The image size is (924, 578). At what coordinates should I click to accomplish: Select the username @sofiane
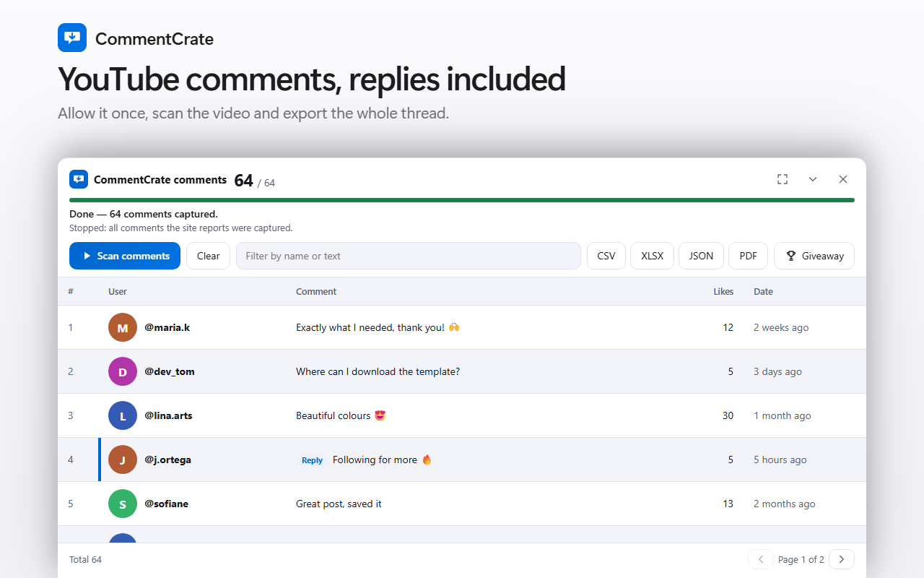tap(167, 504)
